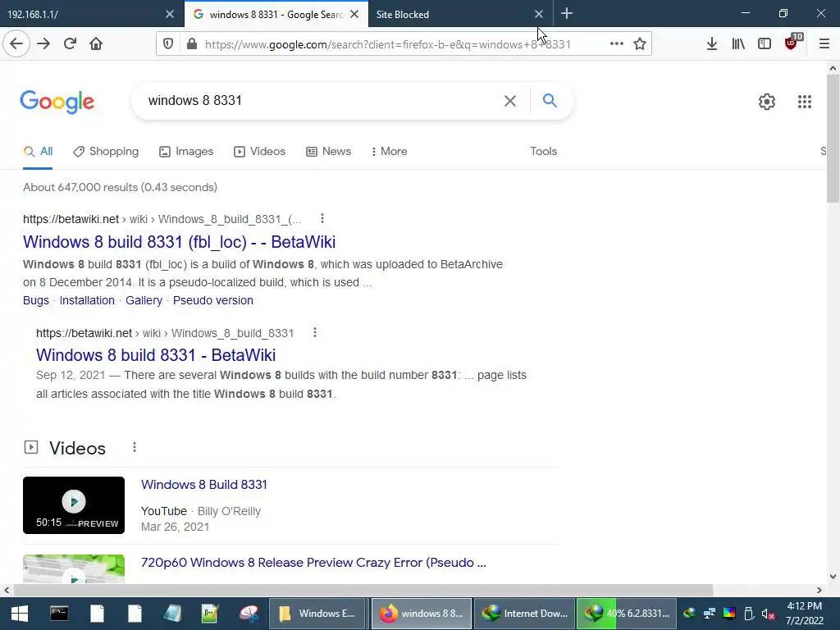Open 720p60 Windows 8 Release Preview video link

(x=313, y=563)
